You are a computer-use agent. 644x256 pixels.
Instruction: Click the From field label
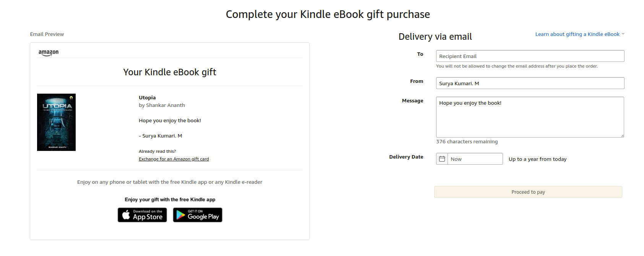(417, 81)
